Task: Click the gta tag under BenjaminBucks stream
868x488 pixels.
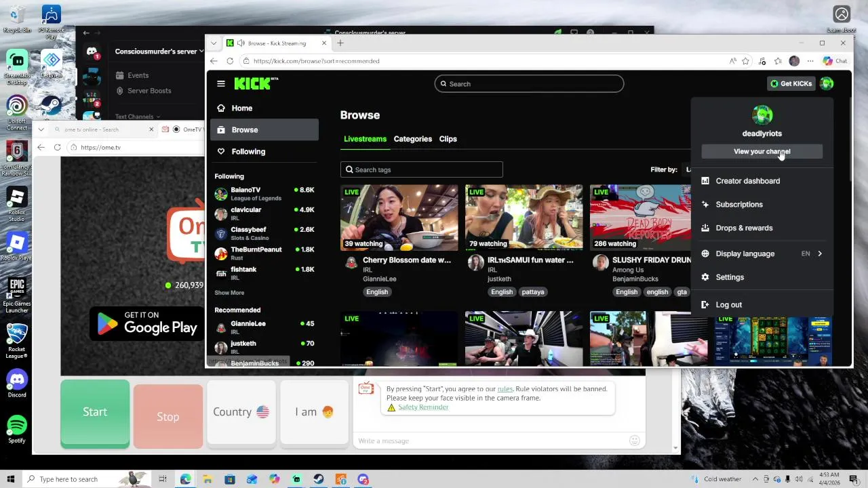Action: tap(682, 292)
